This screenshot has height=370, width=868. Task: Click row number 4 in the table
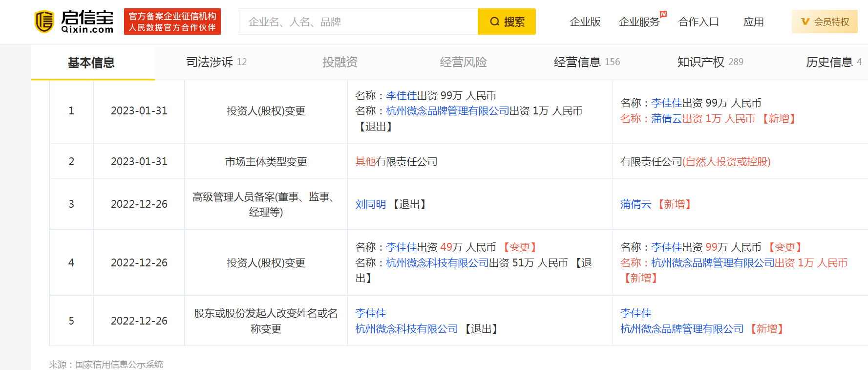pos(71,263)
